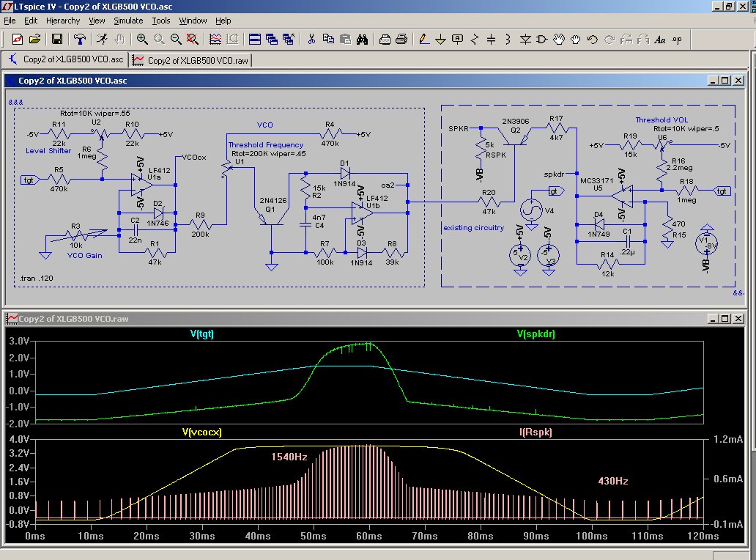The width and height of the screenshot is (756, 560).
Task: Click the V(spkdr) trace label
Action: (535, 334)
